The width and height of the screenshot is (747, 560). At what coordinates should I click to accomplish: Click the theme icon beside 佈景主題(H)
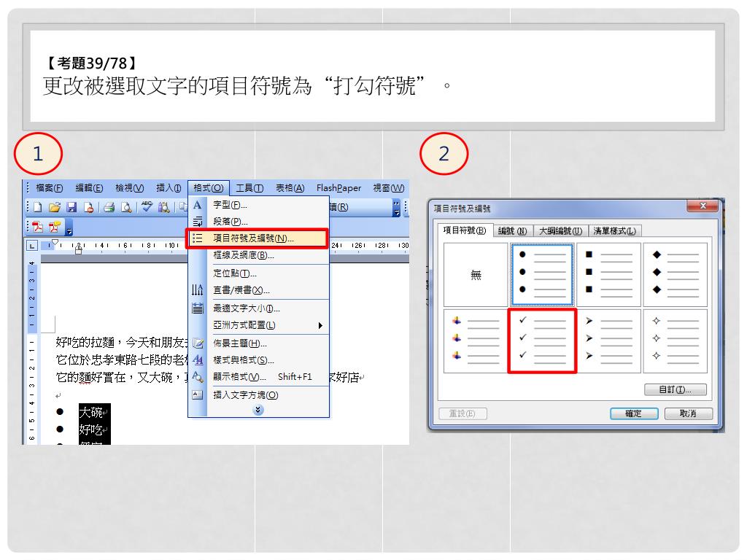point(198,343)
